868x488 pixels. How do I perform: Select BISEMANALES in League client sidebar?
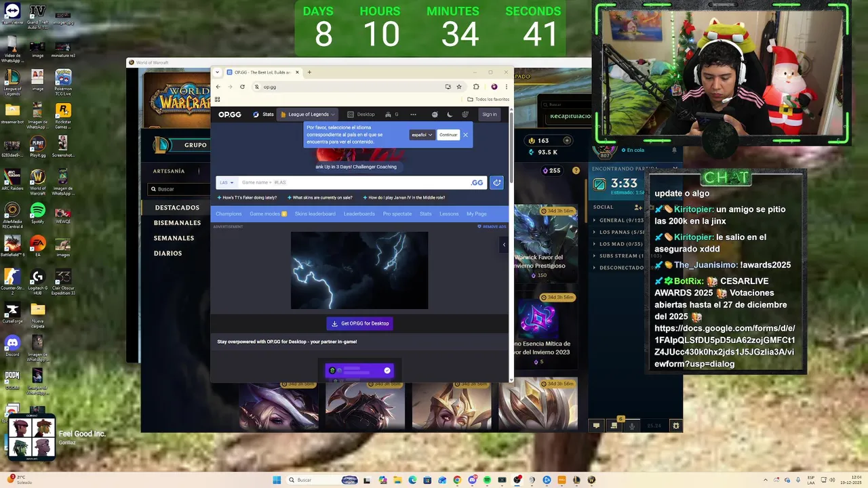tap(177, 223)
